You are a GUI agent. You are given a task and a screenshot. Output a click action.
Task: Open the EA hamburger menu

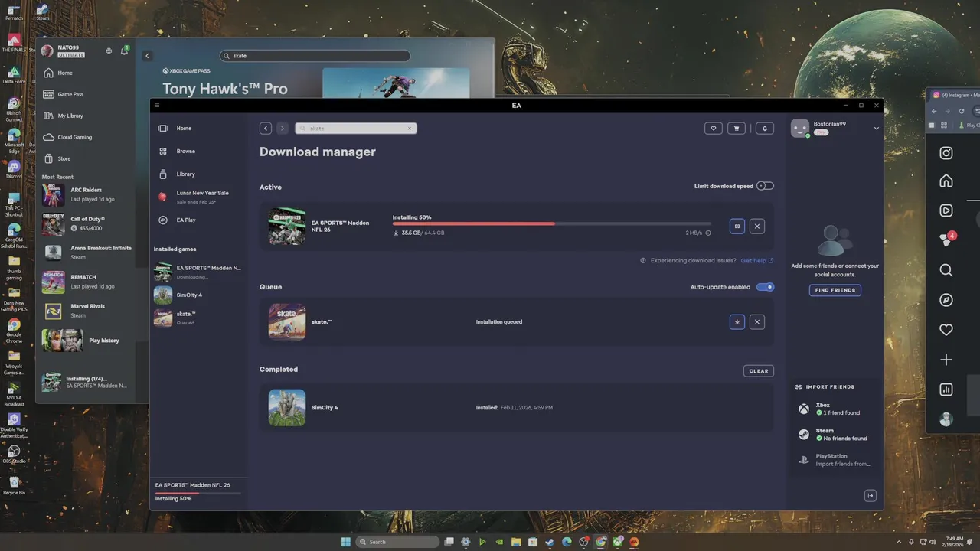pyautogui.click(x=157, y=106)
